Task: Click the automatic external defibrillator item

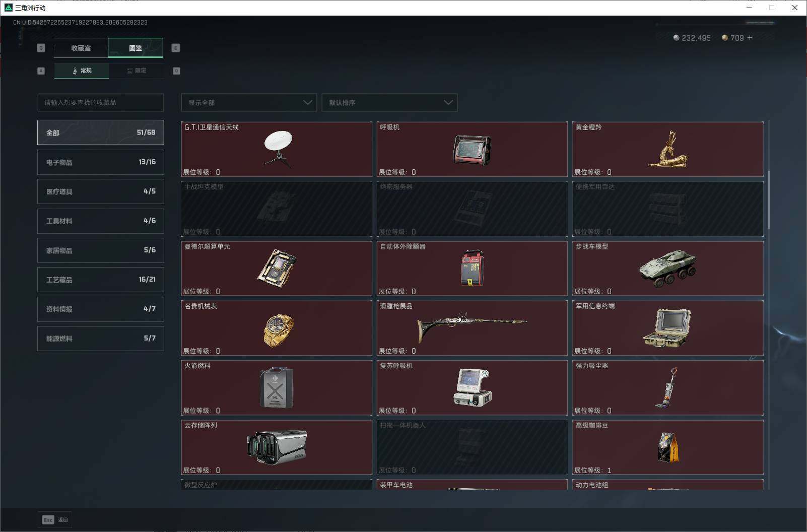Action: [x=472, y=269]
